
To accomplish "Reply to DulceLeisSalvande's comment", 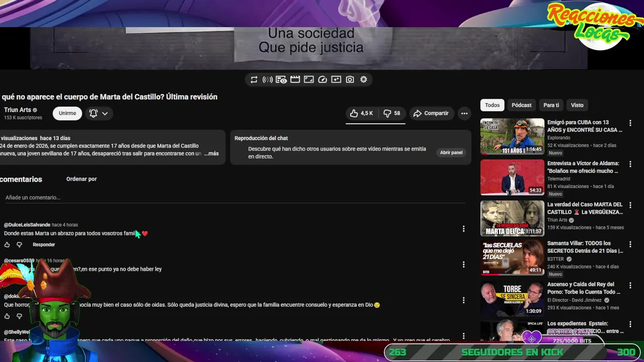I will click(44, 245).
